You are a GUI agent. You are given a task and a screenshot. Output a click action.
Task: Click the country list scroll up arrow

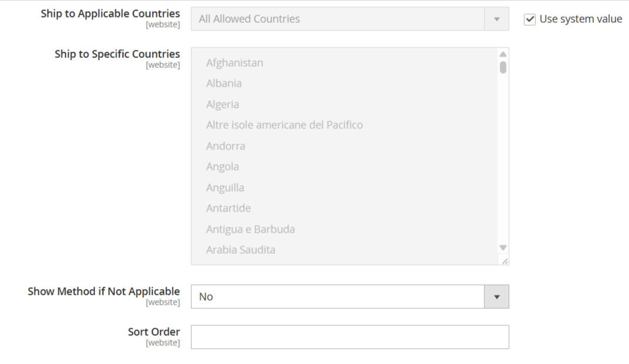point(503,54)
